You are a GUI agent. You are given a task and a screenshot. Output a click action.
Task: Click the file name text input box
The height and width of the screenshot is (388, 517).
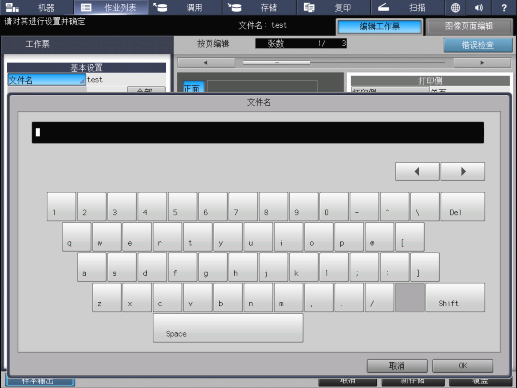pos(258,132)
